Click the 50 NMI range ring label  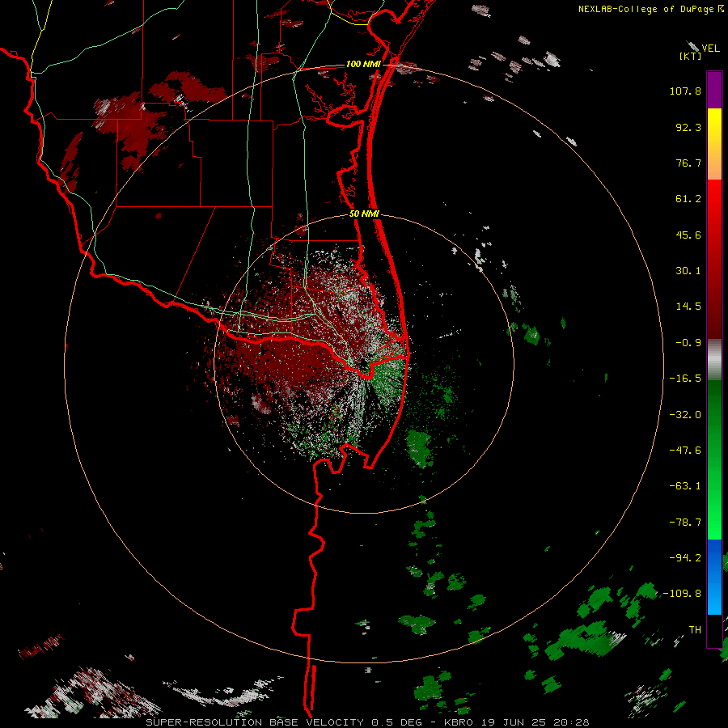point(365,214)
